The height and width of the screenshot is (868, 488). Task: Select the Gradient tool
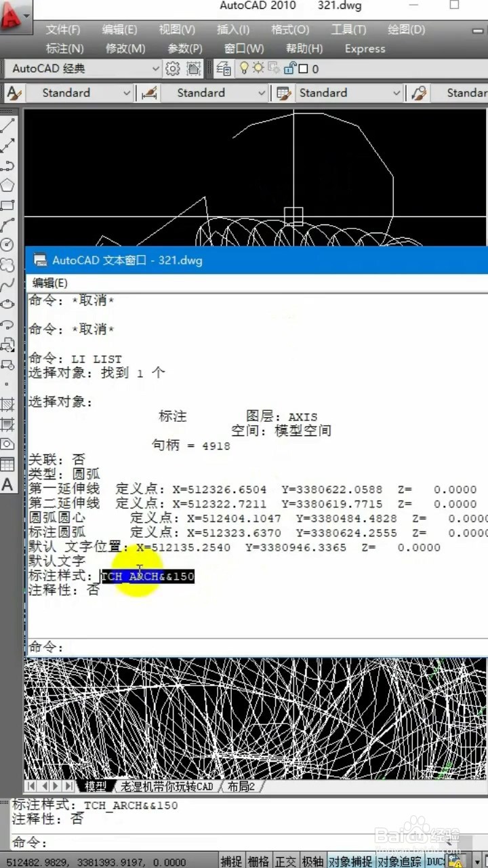tap(7, 425)
